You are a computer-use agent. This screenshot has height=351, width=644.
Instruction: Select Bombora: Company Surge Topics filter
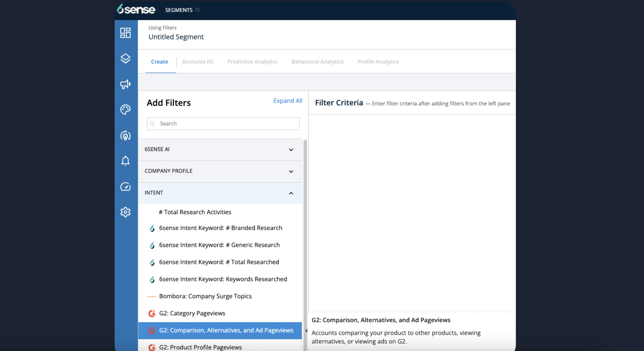tap(205, 296)
